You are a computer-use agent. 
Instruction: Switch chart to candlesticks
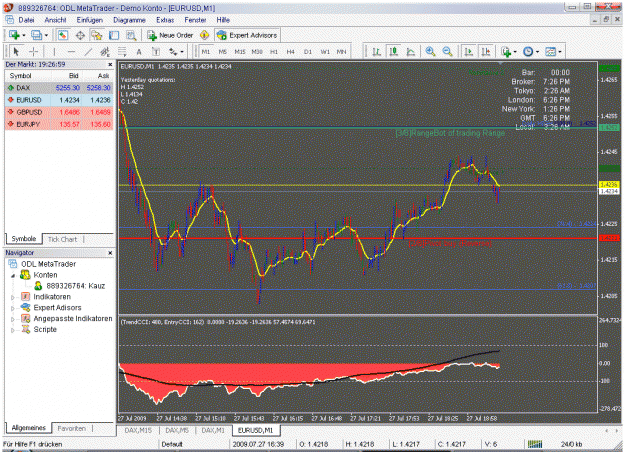click(x=394, y=51)
